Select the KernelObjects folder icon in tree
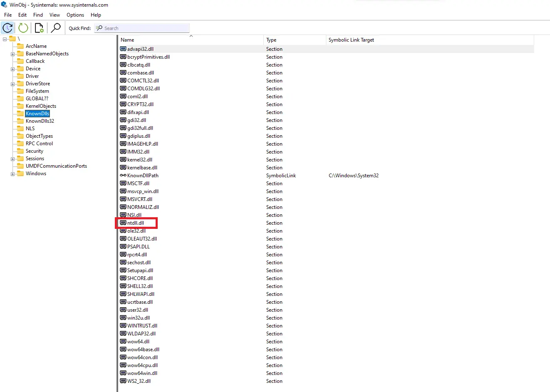This screenshot has width=550, height=392. point(20,106)
